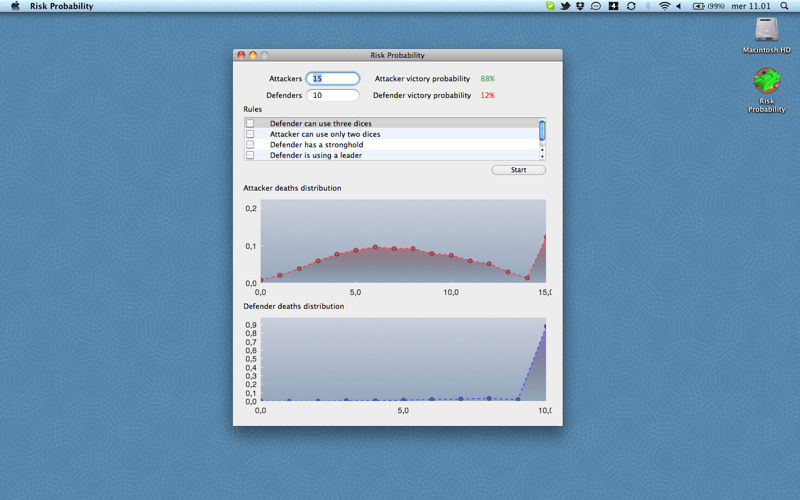Image resolution: width=800 pixels, height=500 pixels.
Task: Enable 'Defender is using a leader' rule
Action: 250,155
